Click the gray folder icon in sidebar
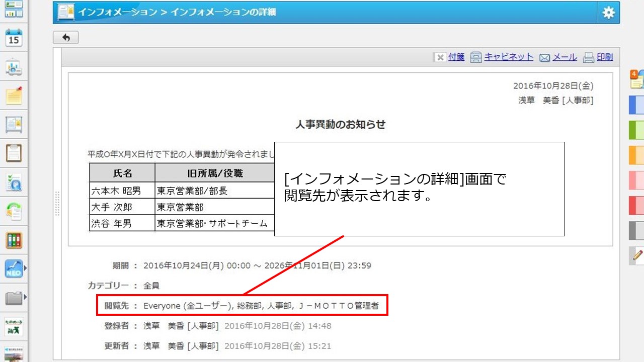This screenshot has height=362, width=644. pyautogui.click(x=14, y=298)
